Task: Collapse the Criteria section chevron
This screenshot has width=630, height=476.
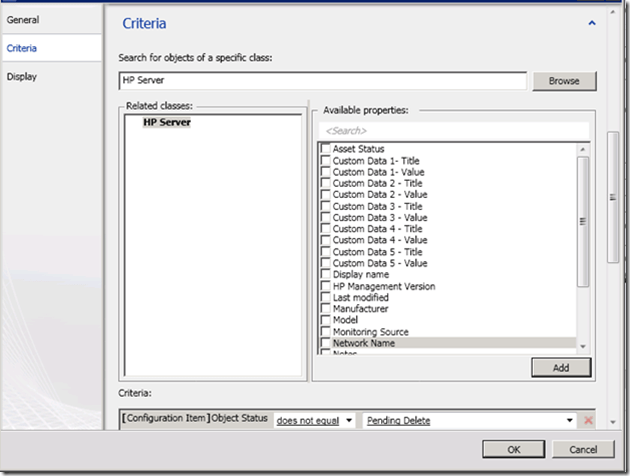Action: [x=592, y=22]
